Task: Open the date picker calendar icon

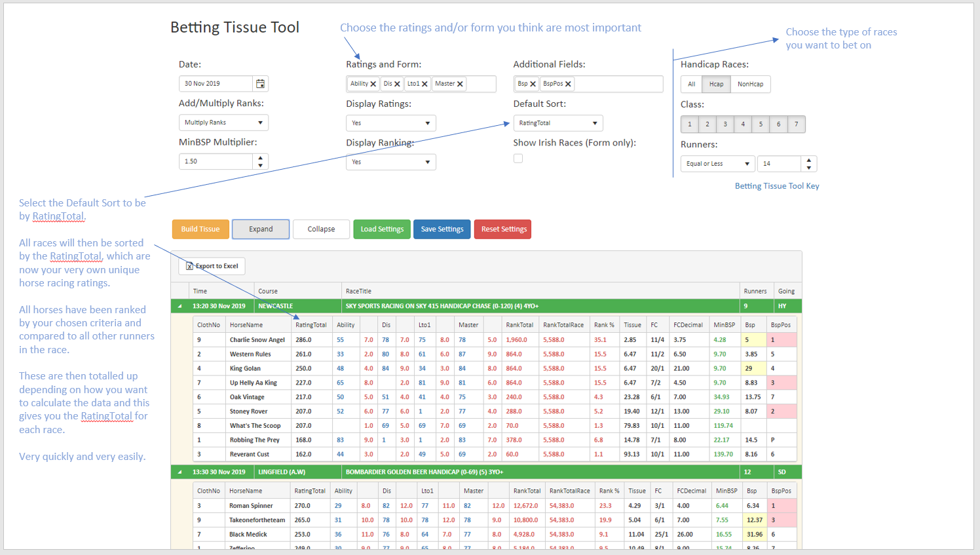Action: tap(259, 83)
